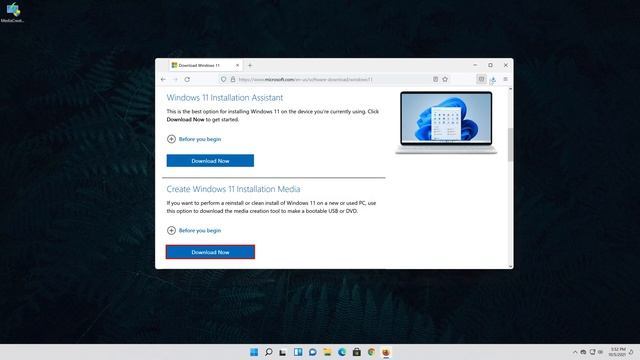Open taskbar Search magnifier
Viewport: 640px width, 360px height.
point(269,352)
